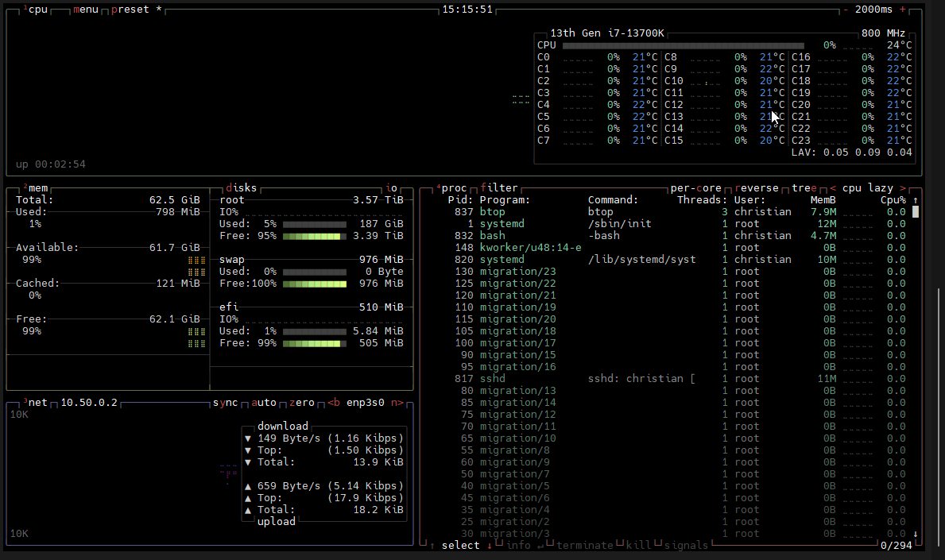Click the process list scroll-down arrow

tap(916, 534)
